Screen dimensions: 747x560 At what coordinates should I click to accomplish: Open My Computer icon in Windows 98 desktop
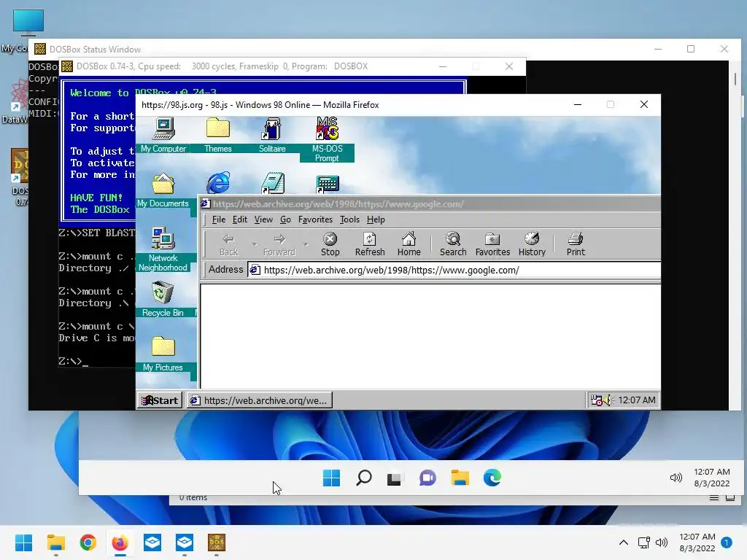(x=163, y=134)
